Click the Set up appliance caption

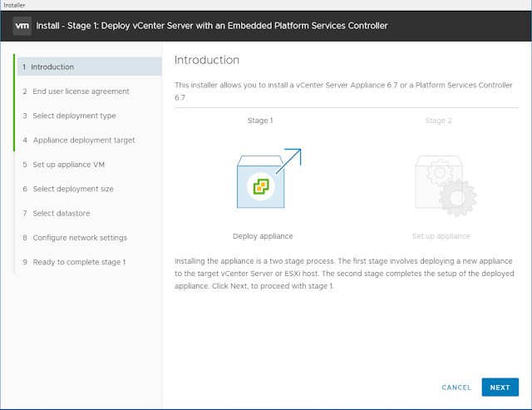[441, 236]
